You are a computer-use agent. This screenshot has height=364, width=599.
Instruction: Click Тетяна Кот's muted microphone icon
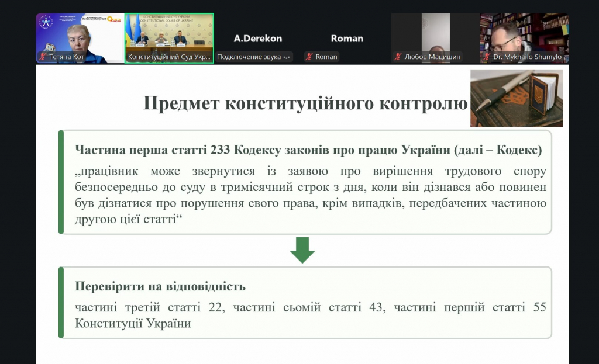click(43, 57)
